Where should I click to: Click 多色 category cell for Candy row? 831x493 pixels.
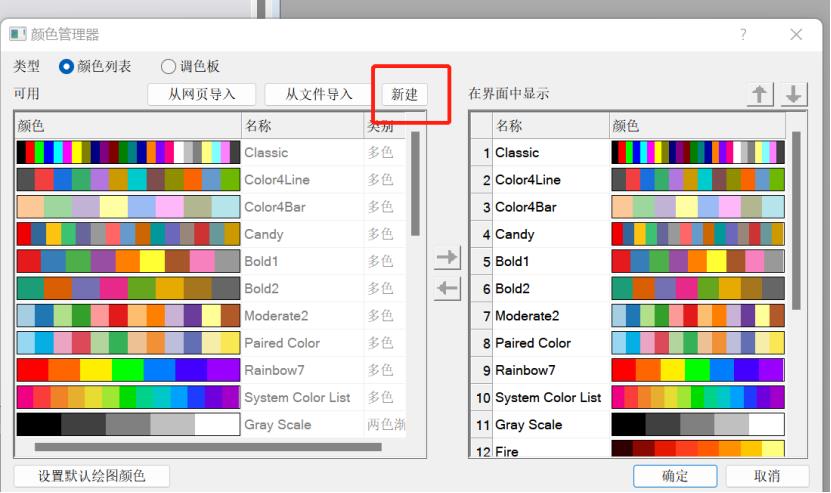click(381, 234)
